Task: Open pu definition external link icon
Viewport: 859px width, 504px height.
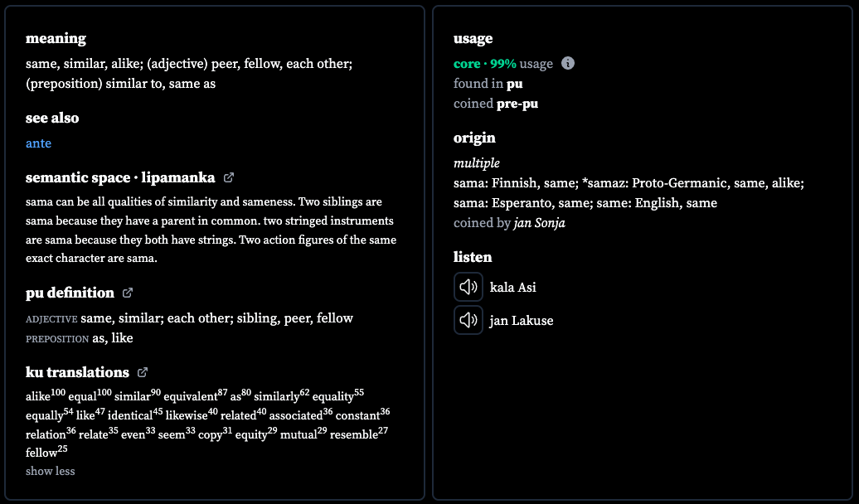Action: 128,293
